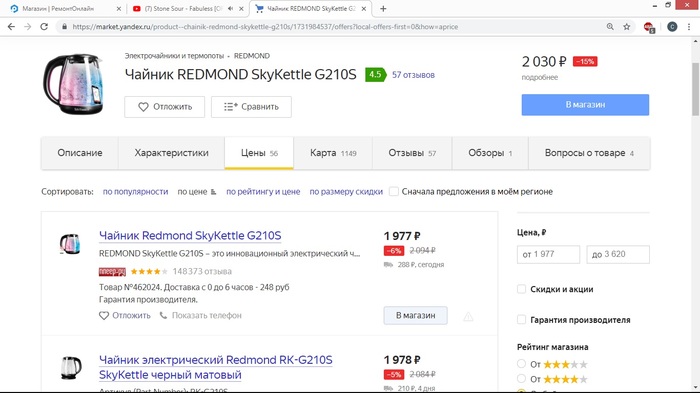Click the address bar URL
This screenshot has width=700, height=393.
[265, 27]
